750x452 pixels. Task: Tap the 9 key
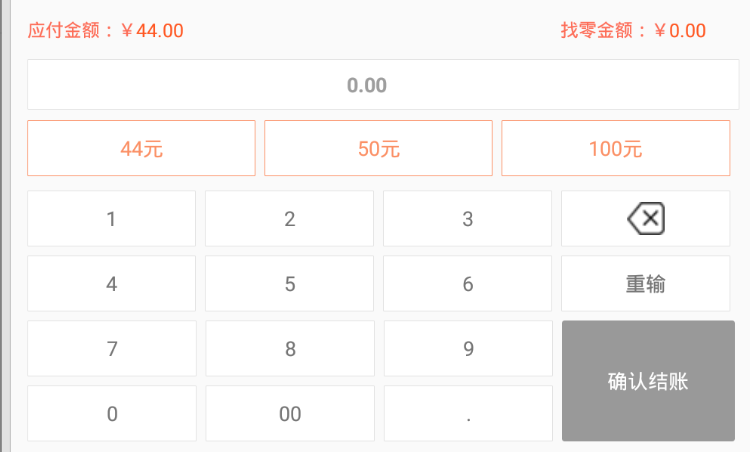(467, 349)
